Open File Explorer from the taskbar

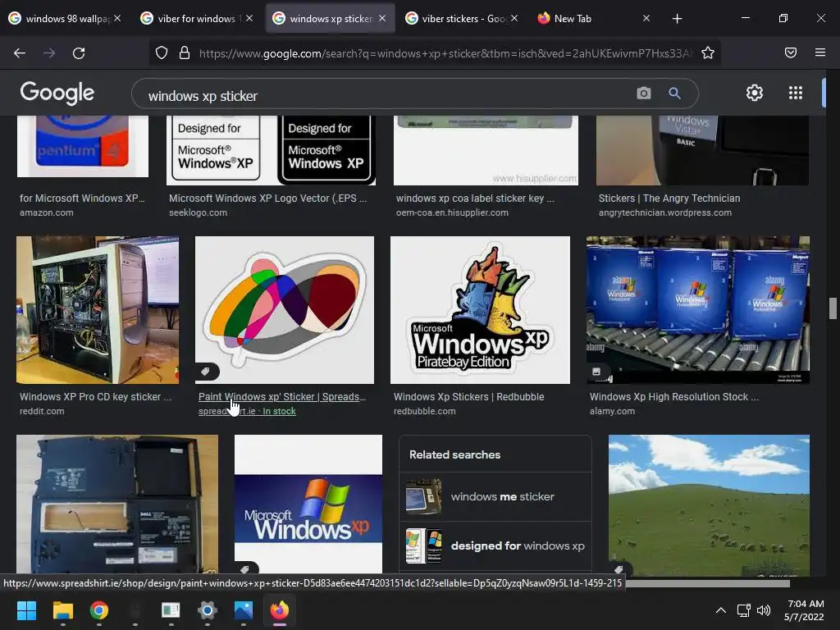[62, 610]
